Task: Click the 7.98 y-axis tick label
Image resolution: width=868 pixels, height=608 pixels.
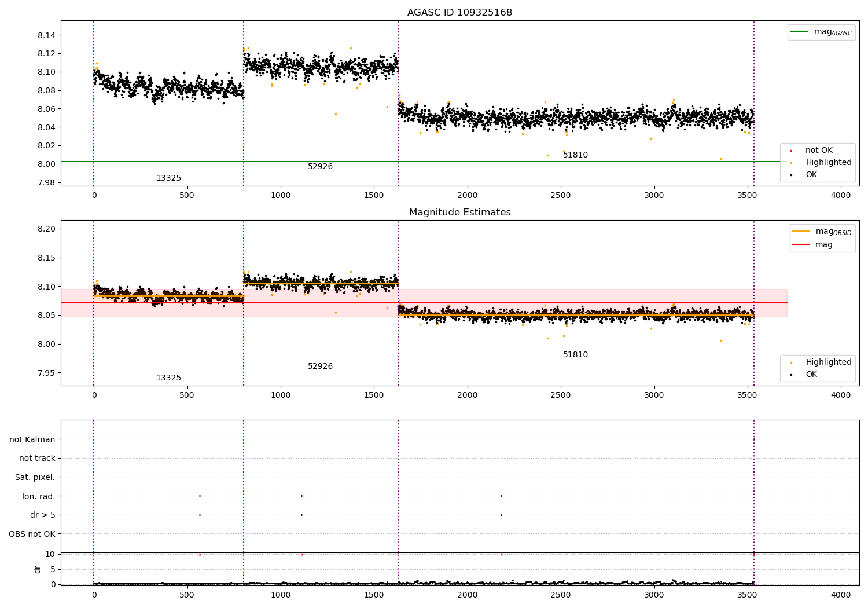Action: [46, 182]
